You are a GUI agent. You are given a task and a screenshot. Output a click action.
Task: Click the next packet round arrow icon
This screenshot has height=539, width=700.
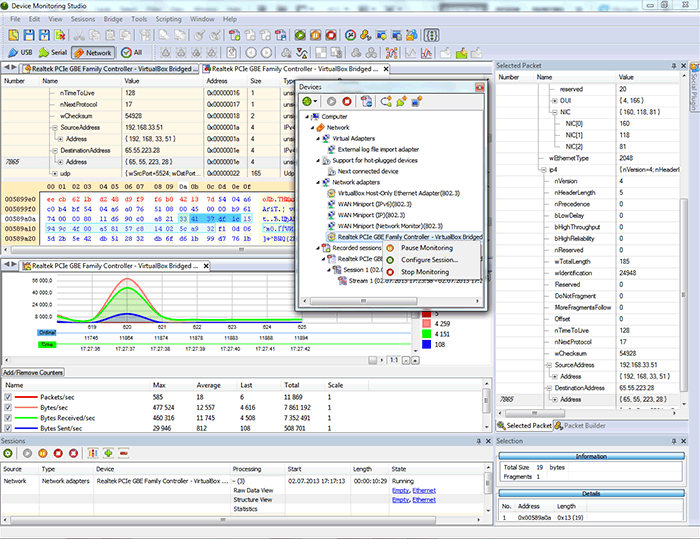[266, 53]
